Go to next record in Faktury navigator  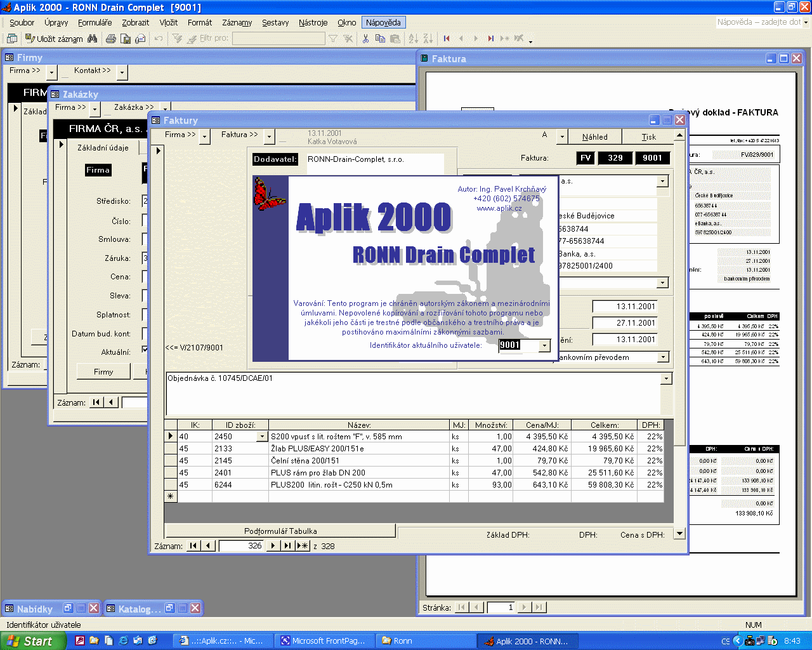273,546
